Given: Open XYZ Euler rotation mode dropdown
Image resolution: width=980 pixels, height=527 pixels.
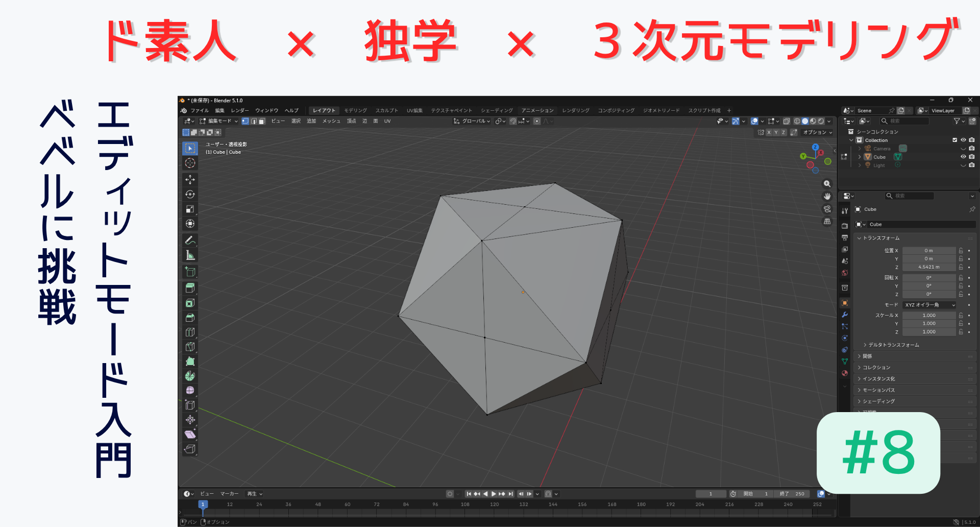Looking at the screenshot, I should (x=929, y=305).
